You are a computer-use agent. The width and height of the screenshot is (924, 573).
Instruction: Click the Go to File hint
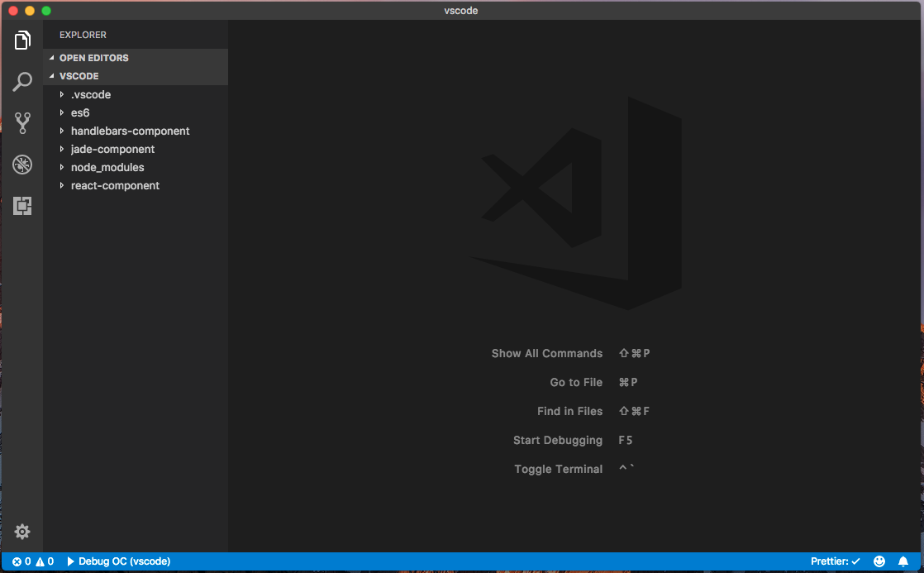[x=576, y=382]
